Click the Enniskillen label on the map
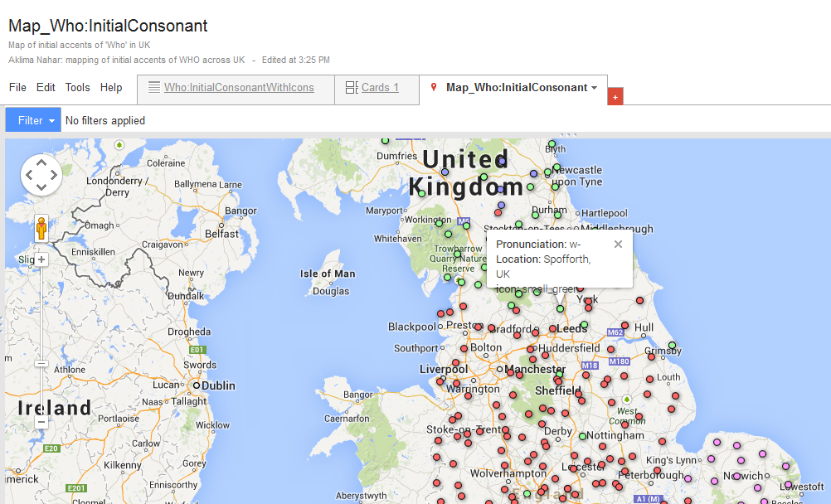Viewport: 831px width, 504px height. (x=93, y=252)
